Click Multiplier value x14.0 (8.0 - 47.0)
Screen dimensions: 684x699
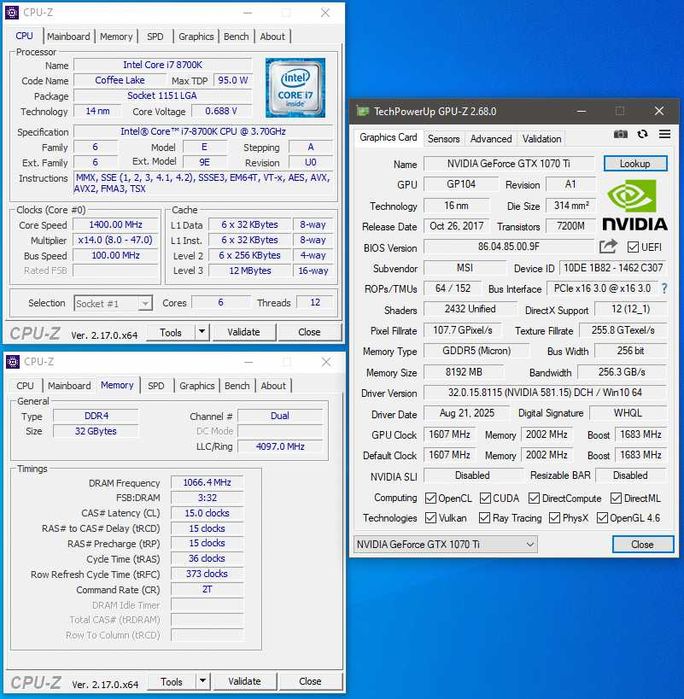click(116, 240)
